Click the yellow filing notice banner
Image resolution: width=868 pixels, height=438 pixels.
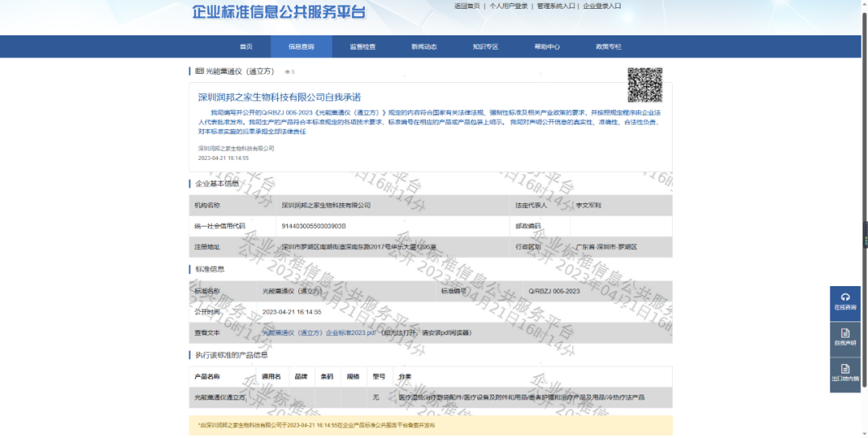tap(431, 425)
